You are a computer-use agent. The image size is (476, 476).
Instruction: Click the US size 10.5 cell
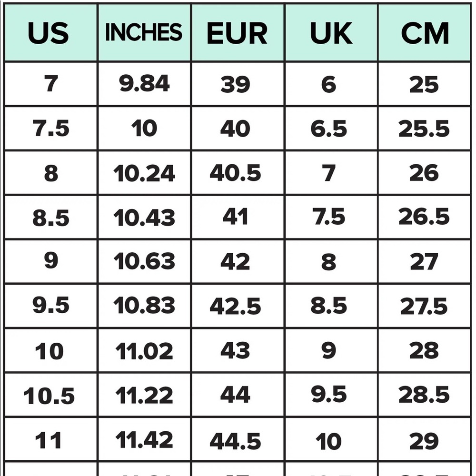coord(50,396)
